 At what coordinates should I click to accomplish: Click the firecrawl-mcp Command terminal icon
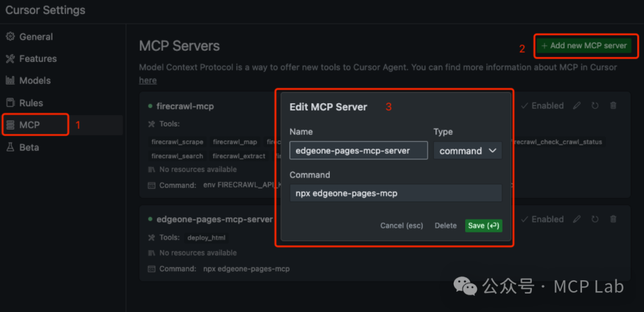pos(151,186)
